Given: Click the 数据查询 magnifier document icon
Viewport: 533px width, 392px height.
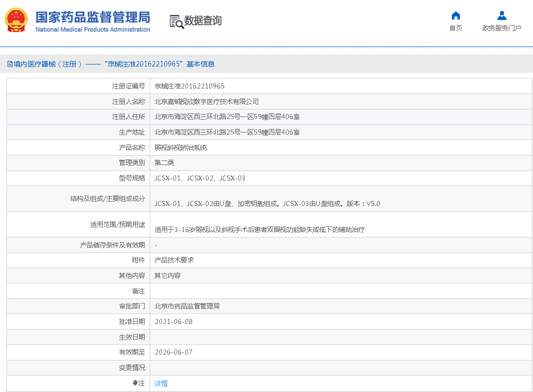Looking at the screenshot, I should (x=176, y=21).
